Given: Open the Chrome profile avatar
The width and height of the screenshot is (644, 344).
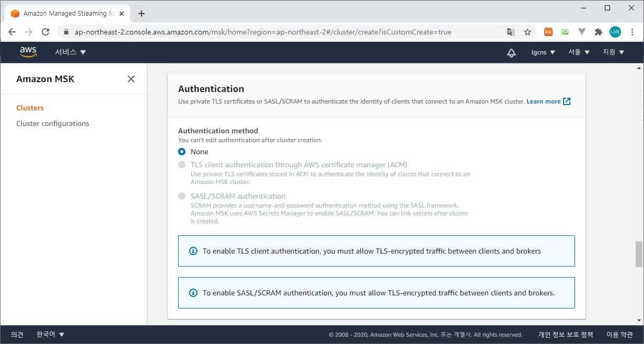Looking at the screenshot, I should pos(615,32).
